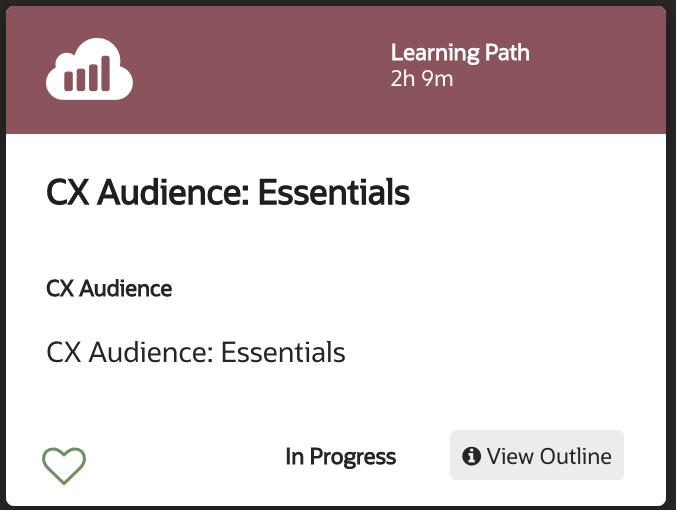The width and height of the screenshot is (676, 510).
Task: Click the View Outline button
Action: (x=537, y=455)
